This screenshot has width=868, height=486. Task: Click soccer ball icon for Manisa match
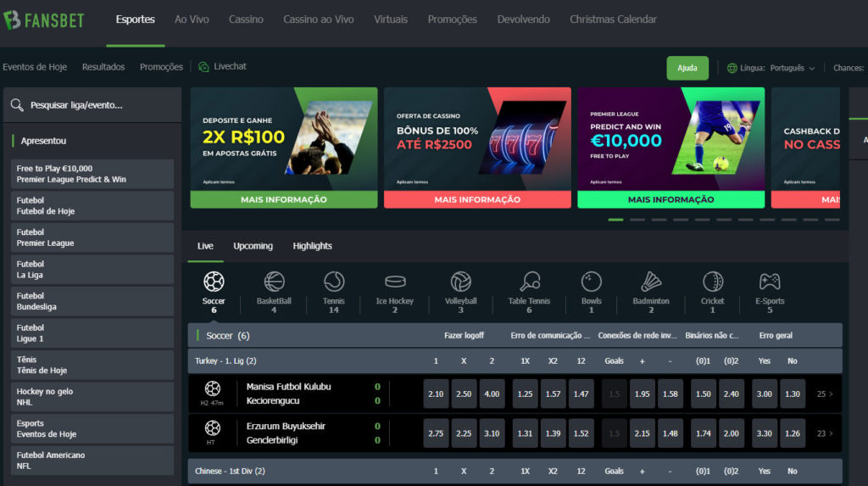coord(213,388)
